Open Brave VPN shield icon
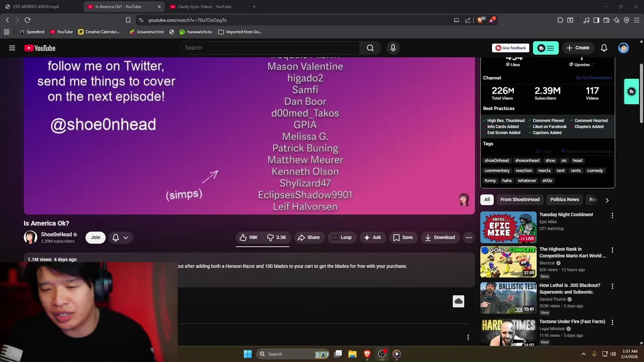 point(626,20)
